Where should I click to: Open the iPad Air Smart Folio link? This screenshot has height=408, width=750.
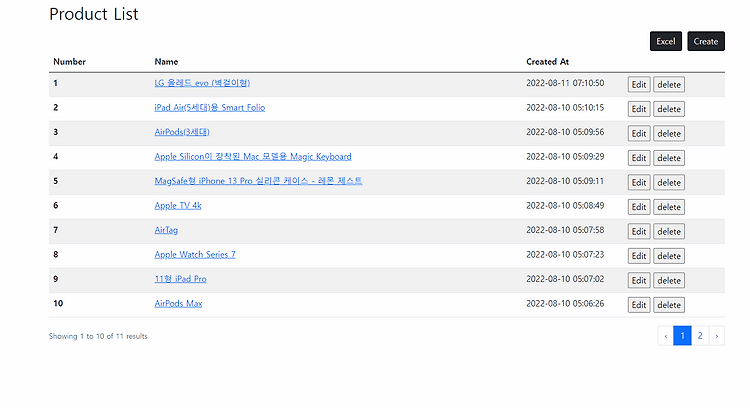point(210,108)
